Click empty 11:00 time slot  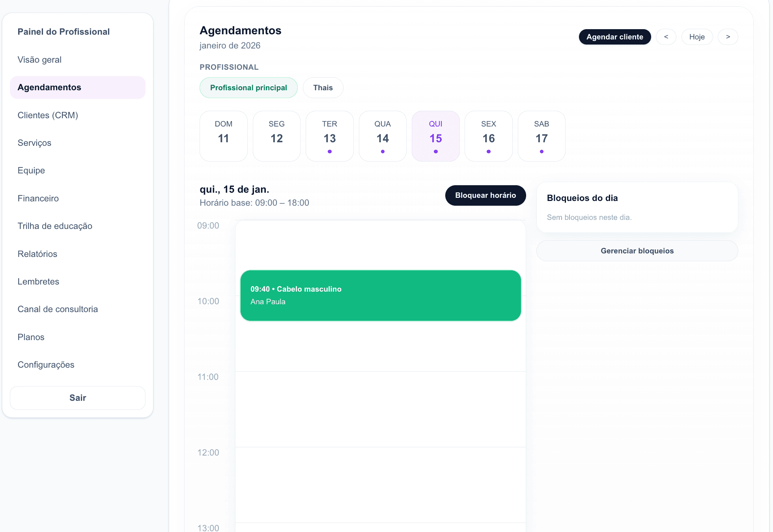pos(380,408)
